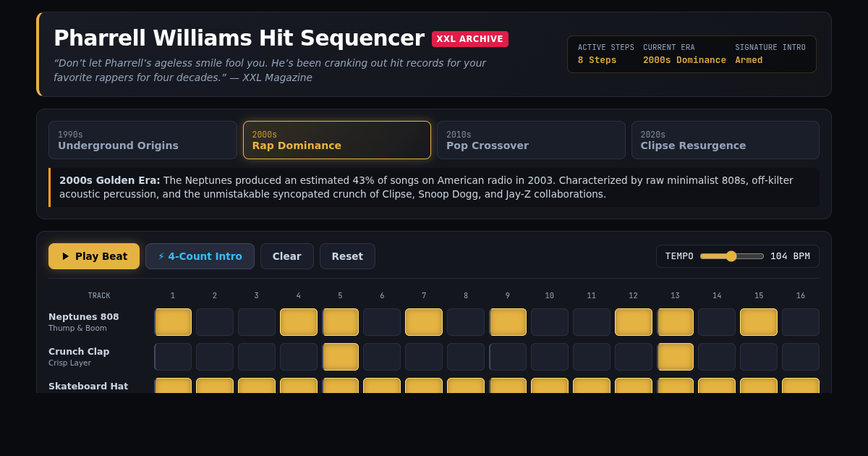Click the 2000s Golden Era description text
This screenshot has height=456, width=868.
pyautogui.click(x=435, y=187)
